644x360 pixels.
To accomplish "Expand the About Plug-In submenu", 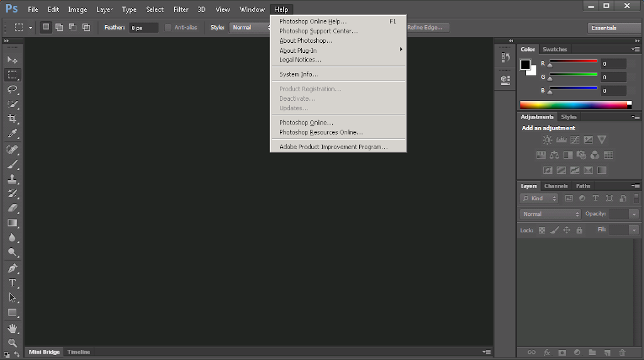I will (338, 50).
